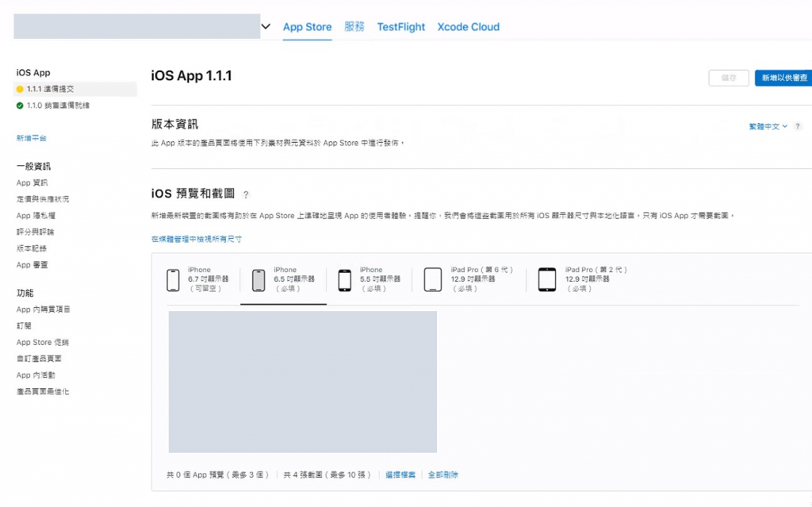Select version 1.1.1 準備提交 in sidebar
Image resolution: width=812 pixels, height=507 pixels.
pos(75,89)
